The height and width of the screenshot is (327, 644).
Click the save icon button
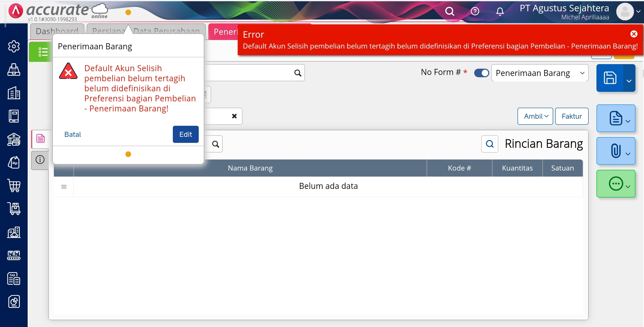610,78
